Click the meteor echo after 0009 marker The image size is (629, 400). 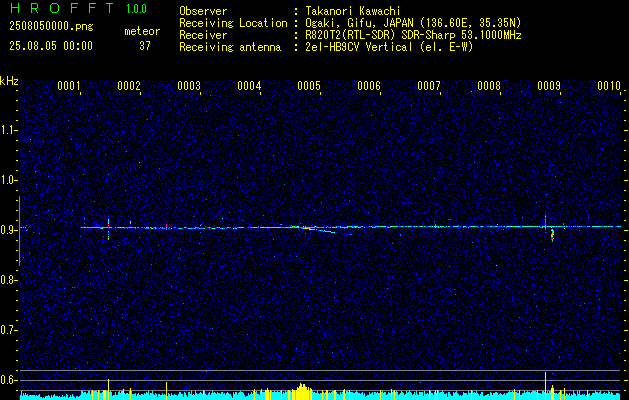[552, 235]
